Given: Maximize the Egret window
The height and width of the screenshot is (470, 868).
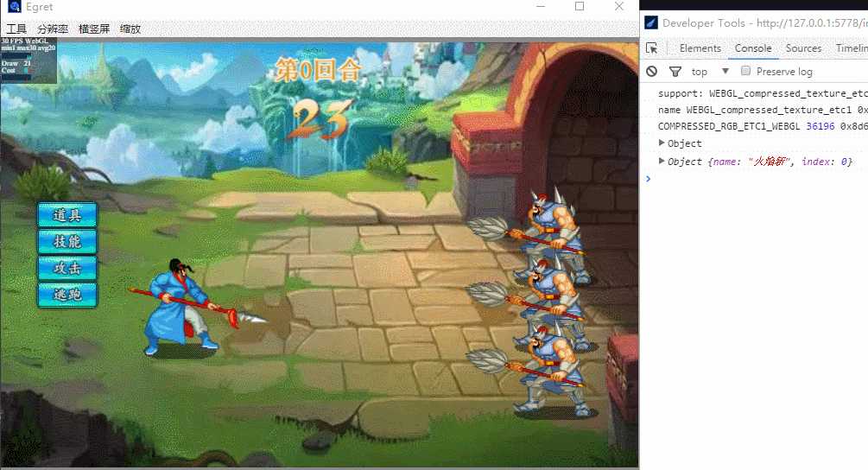Looking at the screenshot, I should coord(580,6).
